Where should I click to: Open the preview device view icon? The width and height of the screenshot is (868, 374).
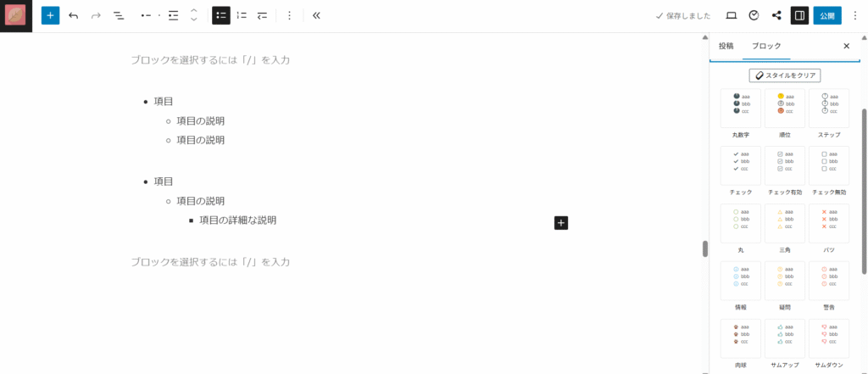click(731, 15)
